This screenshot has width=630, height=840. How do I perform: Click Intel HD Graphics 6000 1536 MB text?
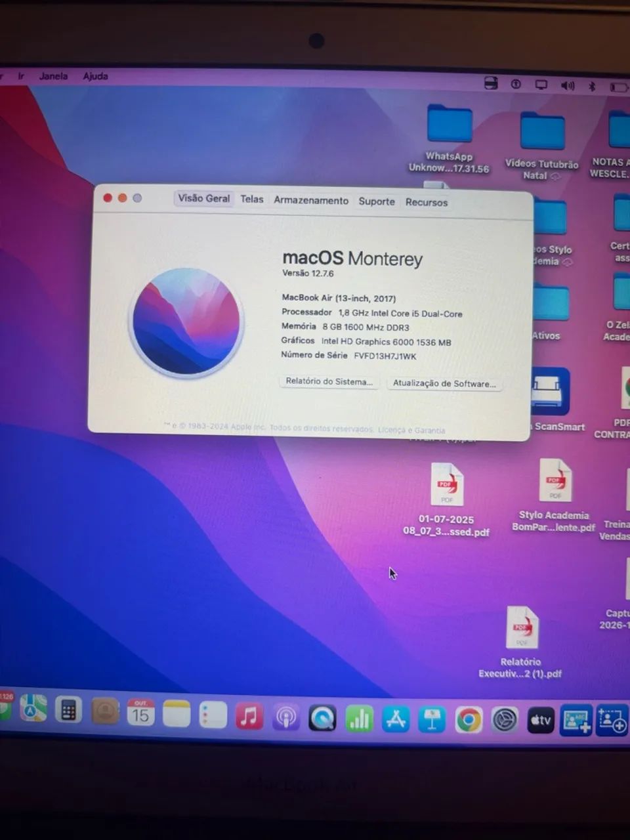point(386,342)
